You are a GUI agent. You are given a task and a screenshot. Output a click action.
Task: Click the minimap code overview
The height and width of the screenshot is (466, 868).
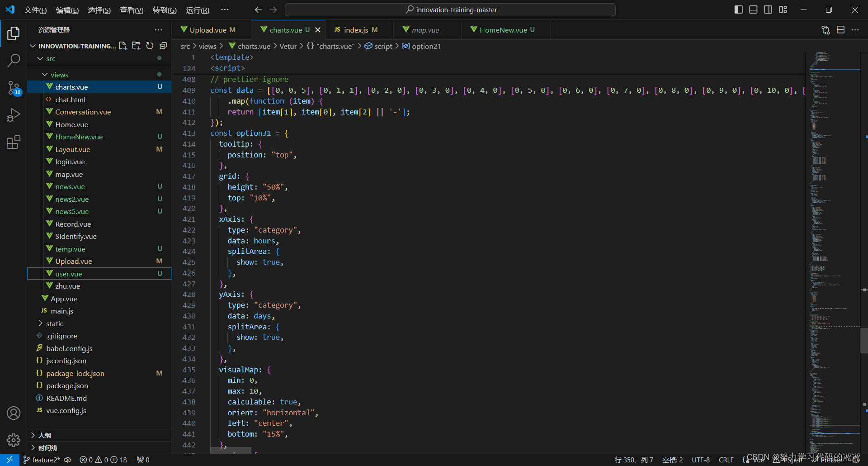point(834,253)
